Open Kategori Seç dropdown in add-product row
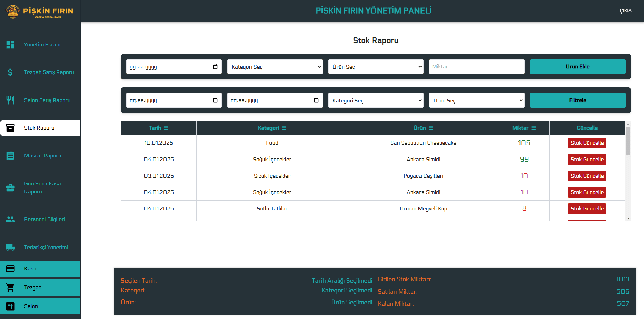Image resolution: width=644 pixels, height=319 pixels. point(275,67)
